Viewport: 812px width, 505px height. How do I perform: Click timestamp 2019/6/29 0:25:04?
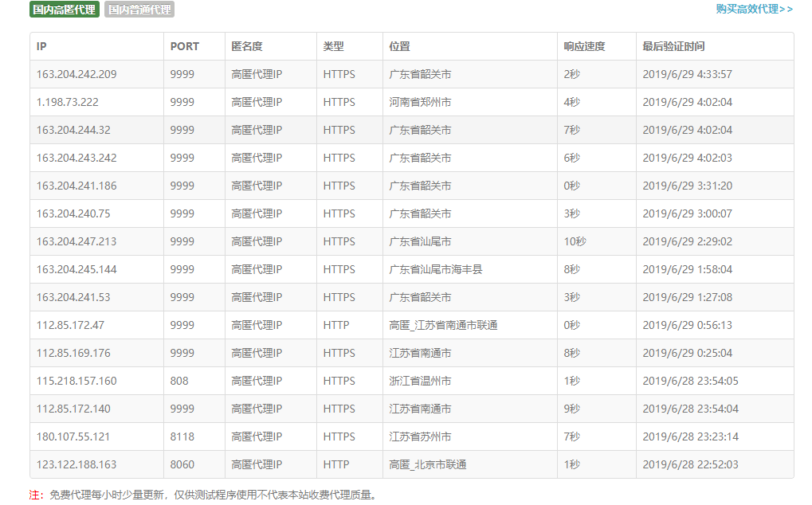click(x=687, y=354)
